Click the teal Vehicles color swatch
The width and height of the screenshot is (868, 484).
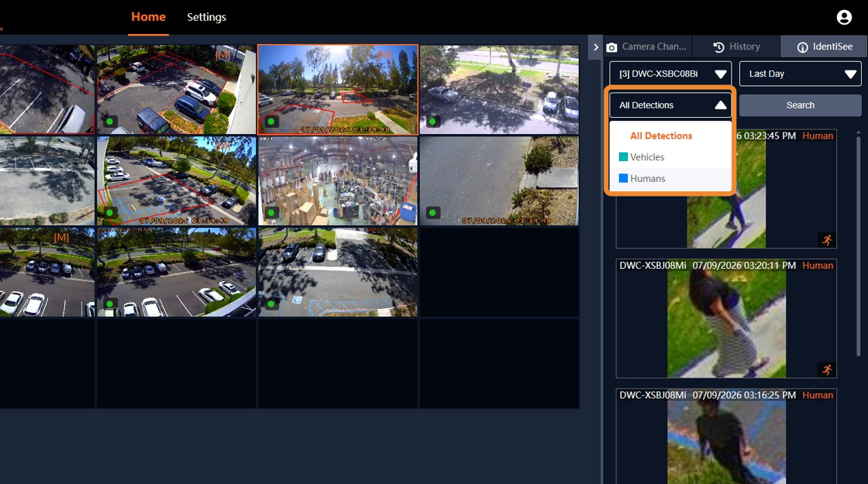click(x=623, y=157)
